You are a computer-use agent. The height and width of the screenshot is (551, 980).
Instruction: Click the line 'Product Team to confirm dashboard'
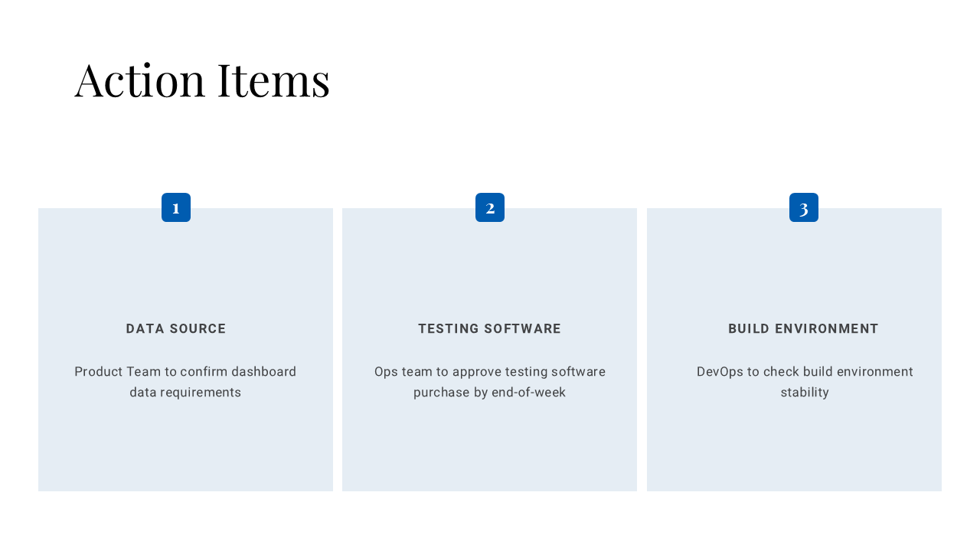point(185,372)
